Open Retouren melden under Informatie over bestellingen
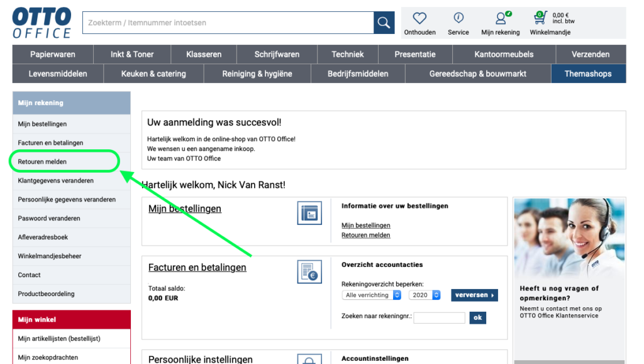This screenshot has width=644, height=364. tap(366, 236)
